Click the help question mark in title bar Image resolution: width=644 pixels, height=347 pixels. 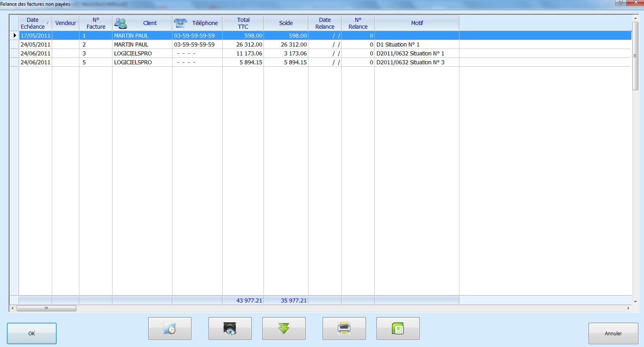point(621,2)
